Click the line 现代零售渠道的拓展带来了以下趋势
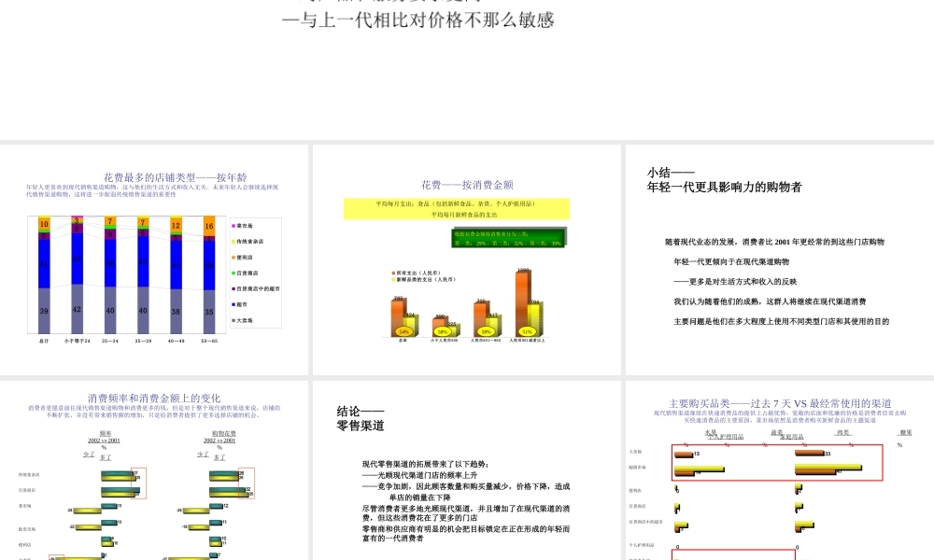The height and width of the screenshot is (560, 934). point(425,464)
